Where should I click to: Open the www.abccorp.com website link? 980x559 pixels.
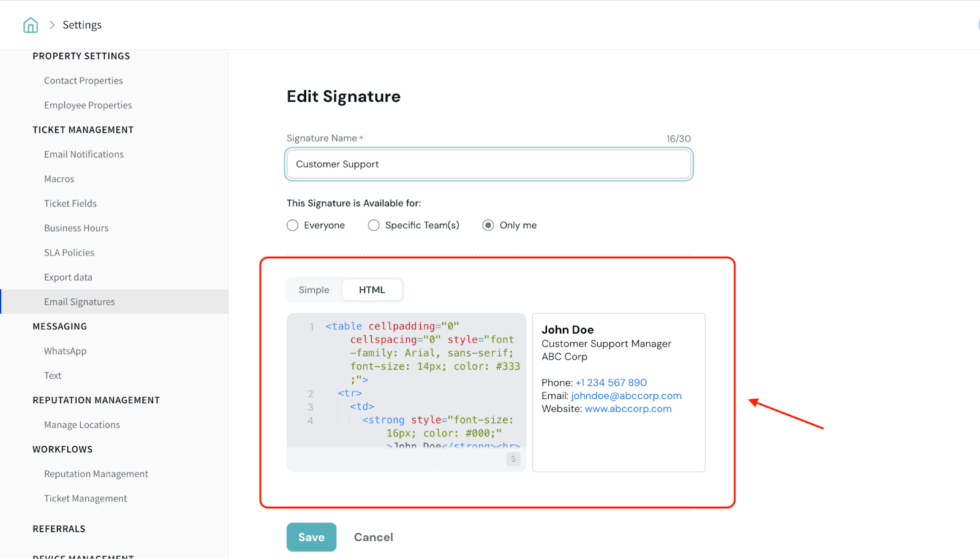pyautogui.click(x=628, y=409)
